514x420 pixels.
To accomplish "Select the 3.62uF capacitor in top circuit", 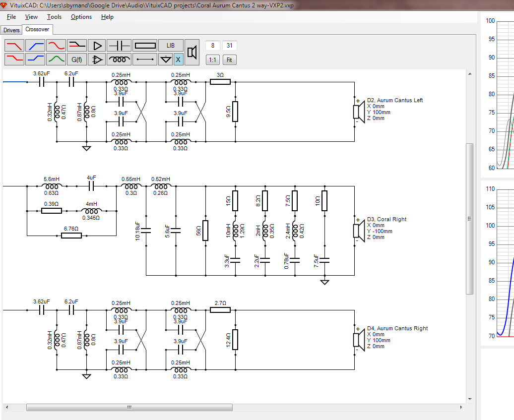I will click(42, 82).
